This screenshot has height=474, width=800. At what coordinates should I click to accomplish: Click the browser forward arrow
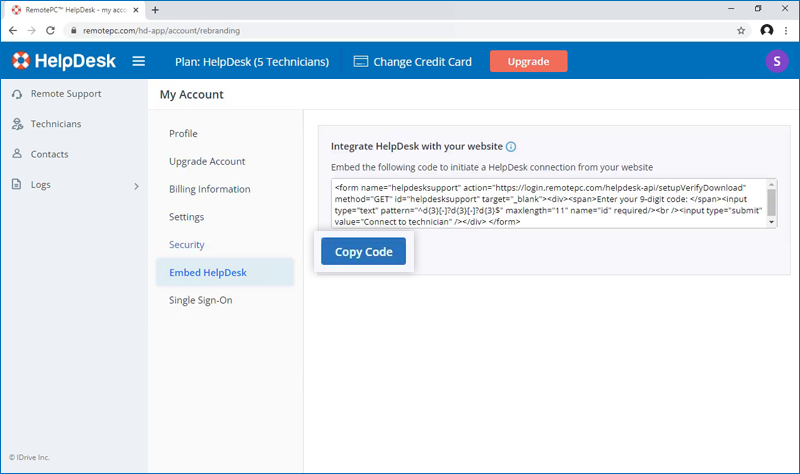tap(32, 31)
